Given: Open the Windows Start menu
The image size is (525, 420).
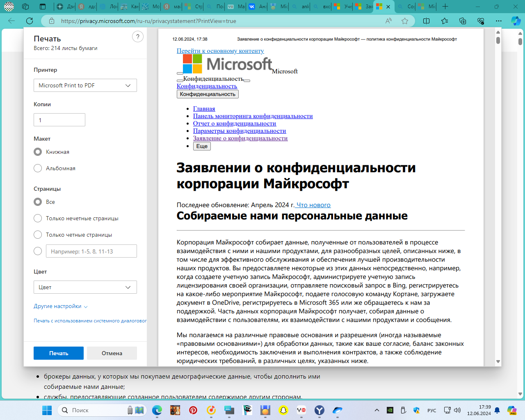Looking at the screenshot, I should click(x=47, y=410).
